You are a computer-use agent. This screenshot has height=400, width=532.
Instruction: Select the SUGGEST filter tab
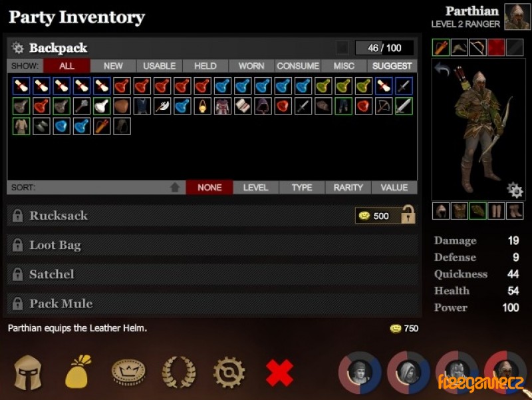pyautogui.click(x=392, y=66)
